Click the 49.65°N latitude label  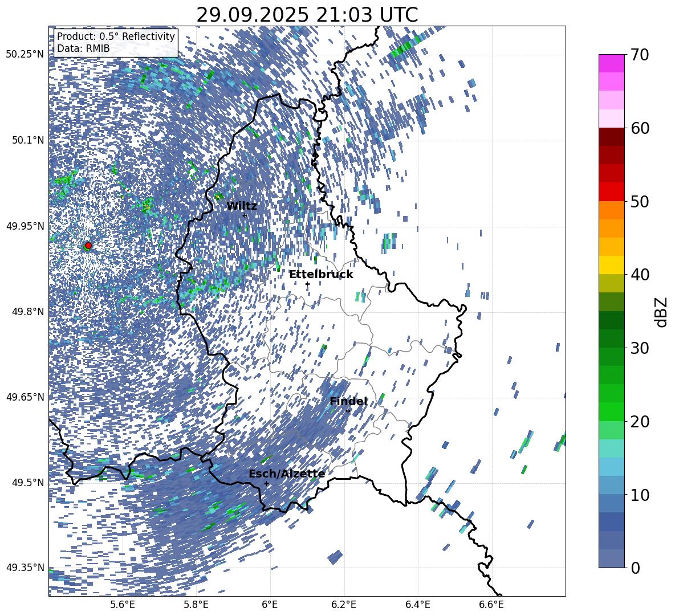tap(25, 397)
